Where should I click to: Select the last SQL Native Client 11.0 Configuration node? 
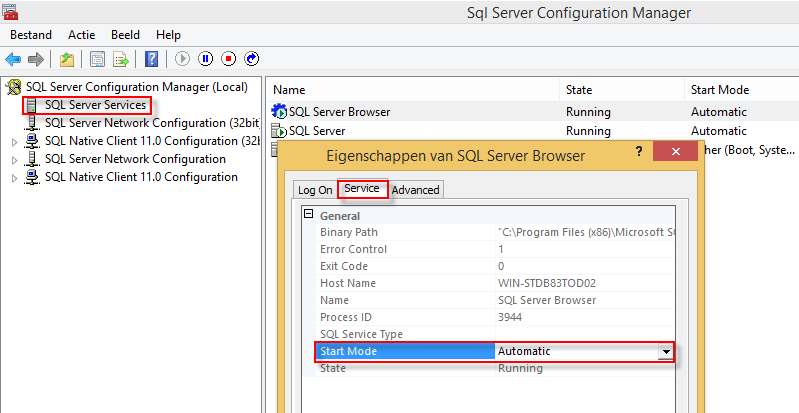141,177
